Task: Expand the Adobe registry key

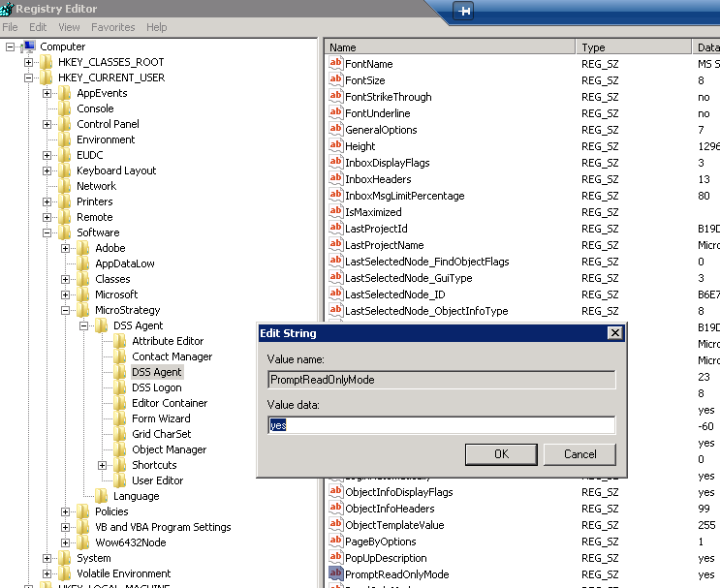Action: [66, 248]
